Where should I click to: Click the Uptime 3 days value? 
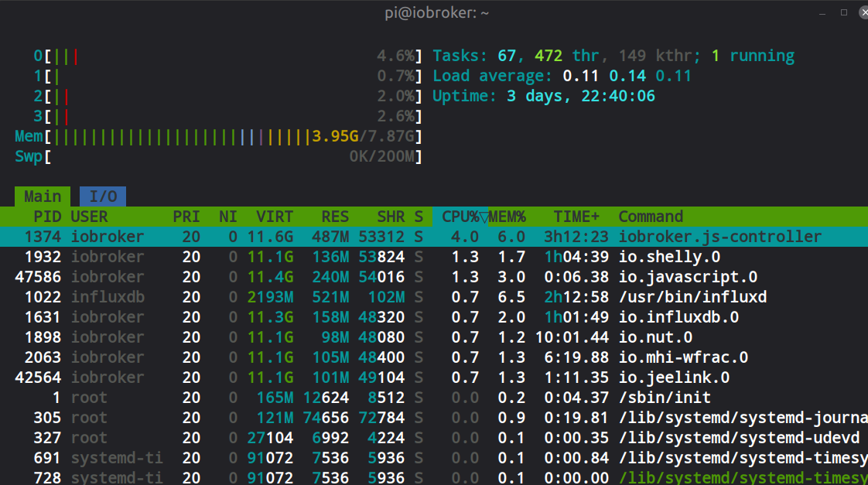click(x=581, y=97)
